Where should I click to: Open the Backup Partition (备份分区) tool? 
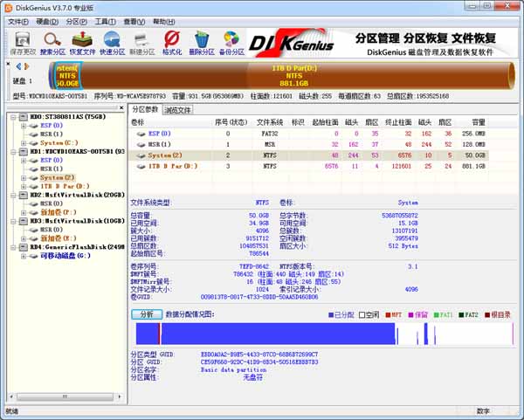(231, 40)
